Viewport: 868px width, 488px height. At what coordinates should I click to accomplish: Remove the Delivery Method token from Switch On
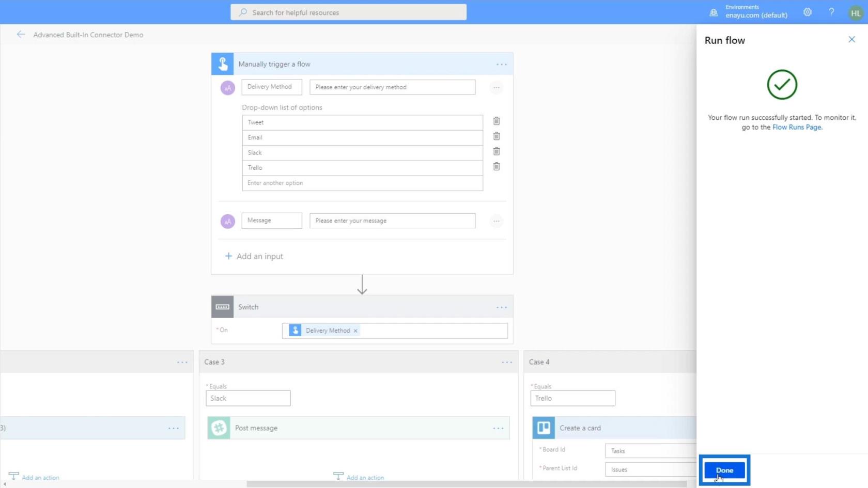click(x=355, y=331)
